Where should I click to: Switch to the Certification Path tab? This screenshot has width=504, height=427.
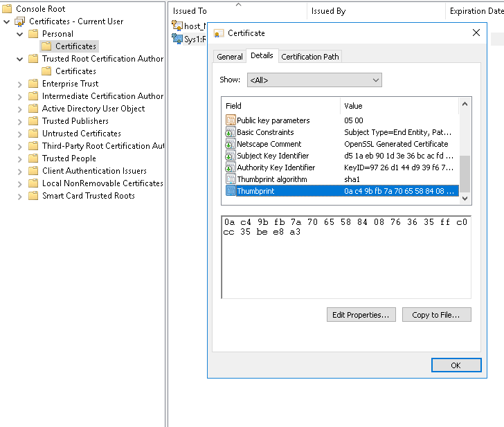[310, 57]
